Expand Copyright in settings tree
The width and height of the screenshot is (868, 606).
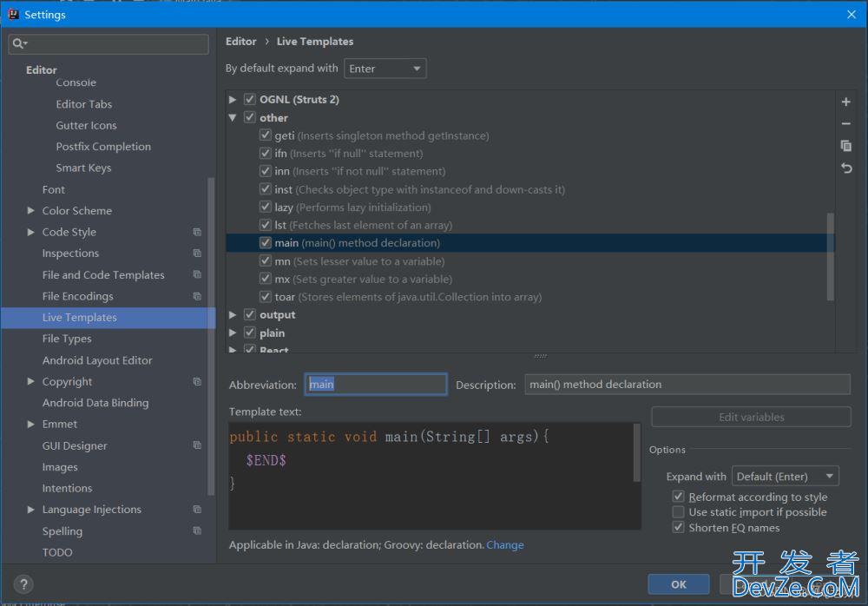tap(31, 381)
